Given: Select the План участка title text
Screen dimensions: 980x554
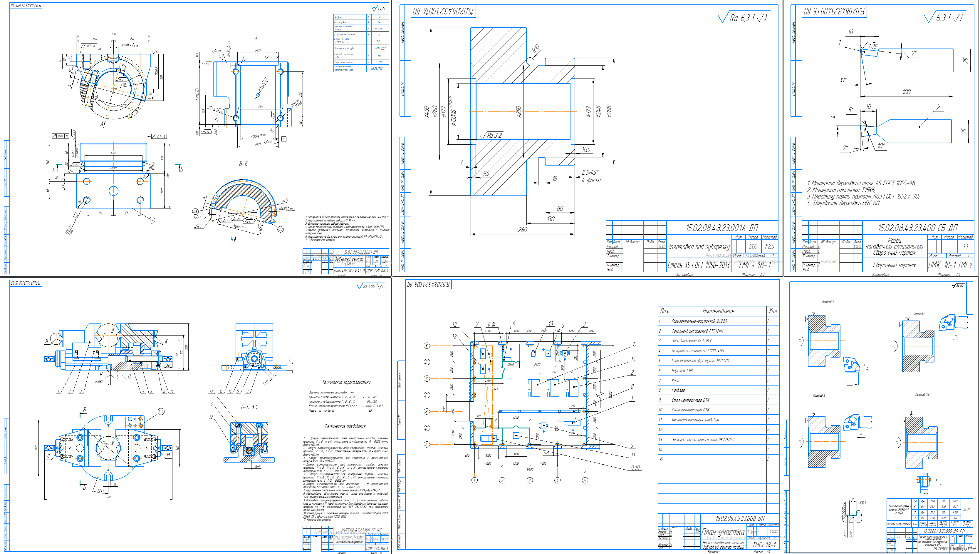Looking at the screenshot, I should tap(723, 532).
